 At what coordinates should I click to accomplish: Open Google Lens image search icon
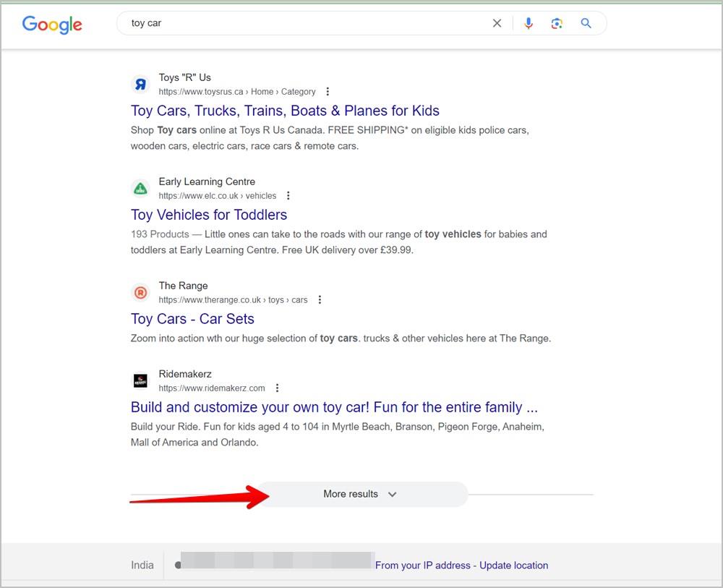[557, 23]
